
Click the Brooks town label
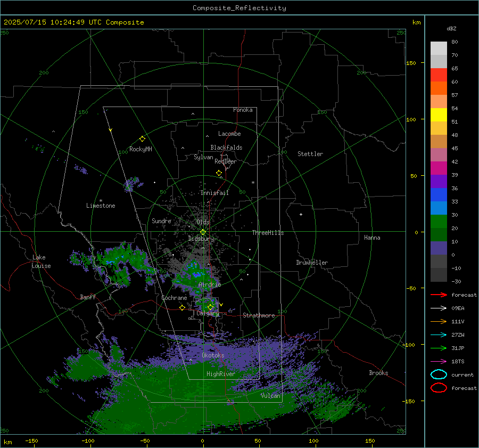click(378, 373)
